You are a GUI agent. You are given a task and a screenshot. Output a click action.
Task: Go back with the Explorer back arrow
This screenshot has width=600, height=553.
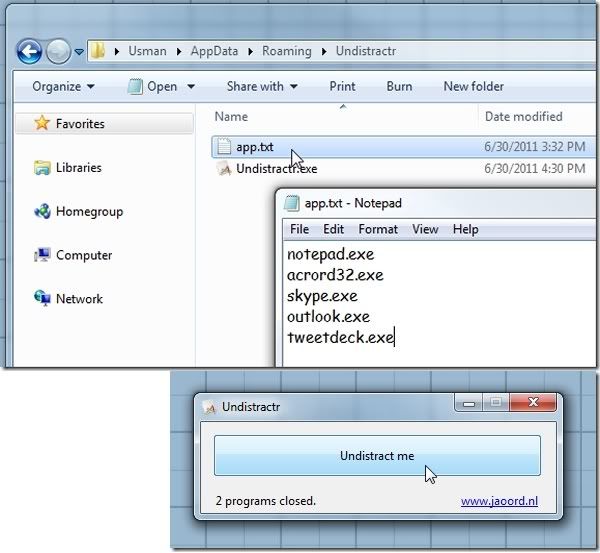(29, 51)
